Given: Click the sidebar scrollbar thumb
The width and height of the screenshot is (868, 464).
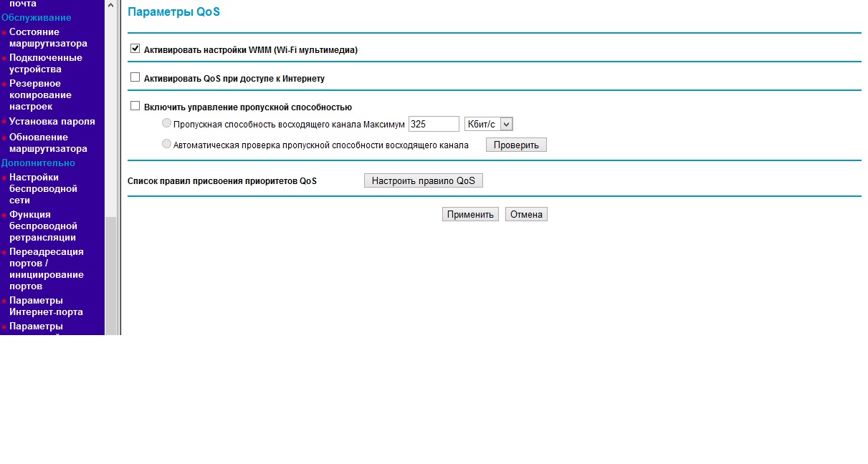Looking at the screenshot, I should pyautogui.click(x=110, y=276).
